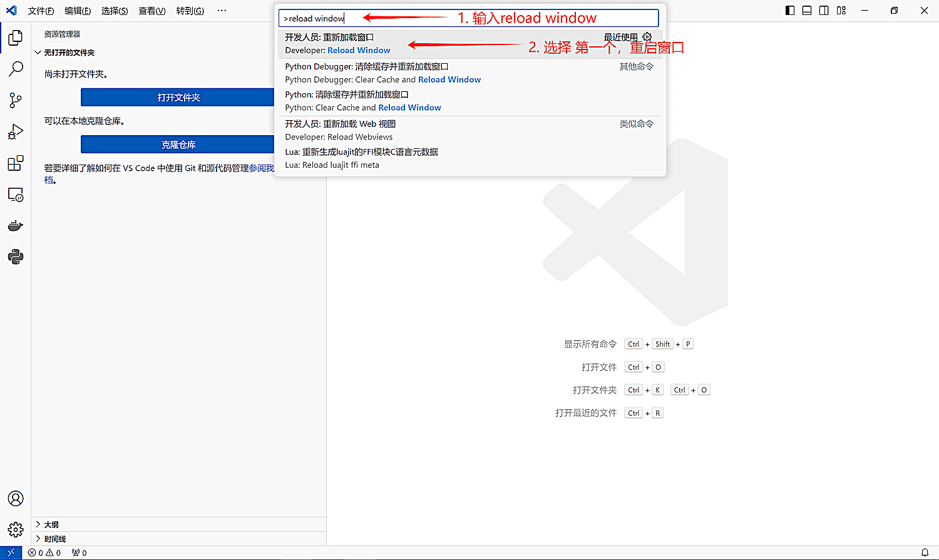
Task: Open the Search view in the activity bar
Action: point(16,69)
